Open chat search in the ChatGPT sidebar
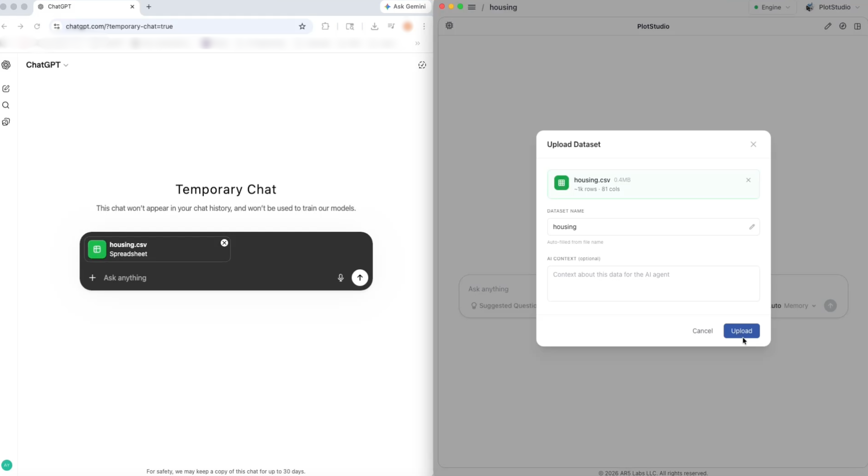This screenshot has height=476, width=868. click(x=6, y=105)
